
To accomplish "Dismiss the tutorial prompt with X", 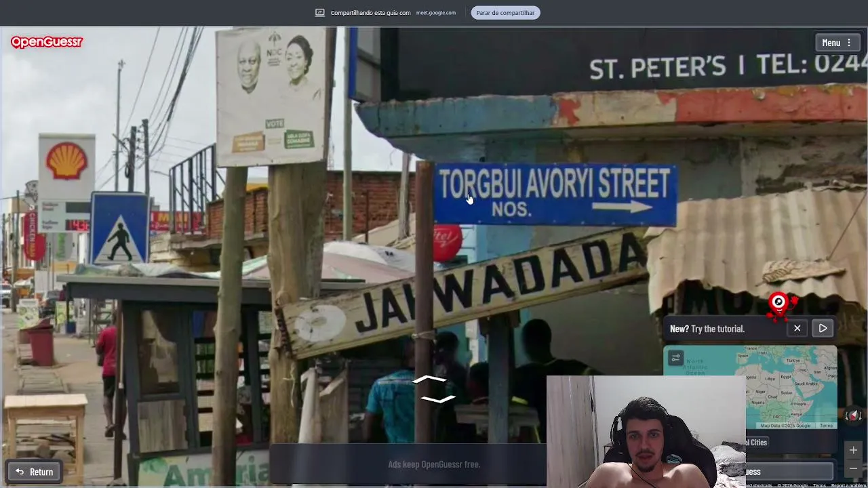I will [797, 329].
